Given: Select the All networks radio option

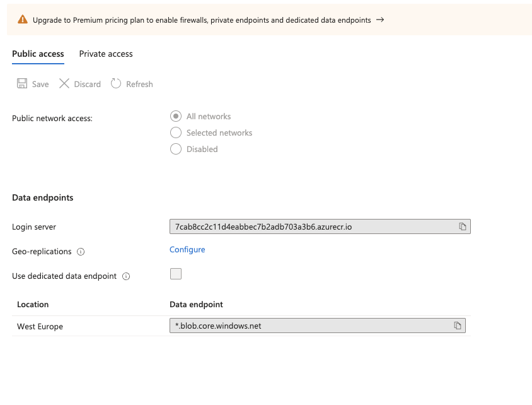Looking at the screenshot, I should (176, 117).
